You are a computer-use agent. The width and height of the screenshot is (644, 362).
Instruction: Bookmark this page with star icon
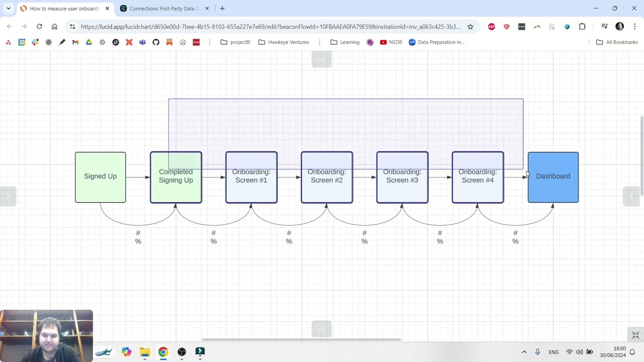tap(470, 27)
